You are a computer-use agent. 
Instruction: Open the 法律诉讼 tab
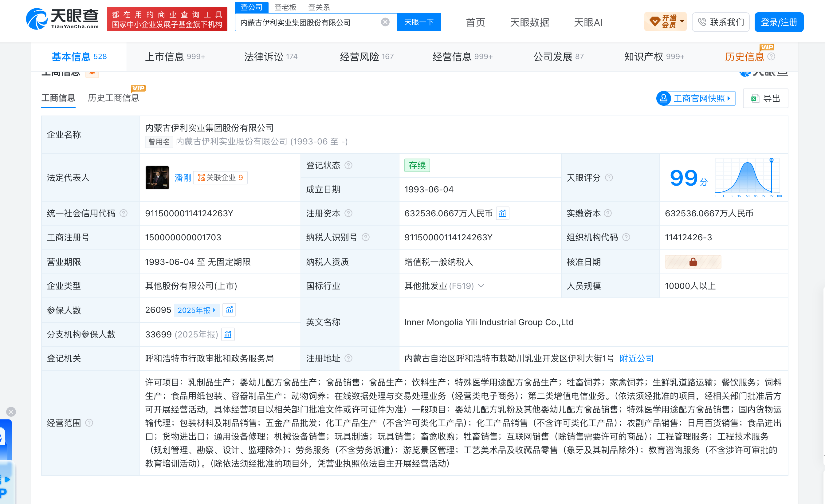[270, 57]
